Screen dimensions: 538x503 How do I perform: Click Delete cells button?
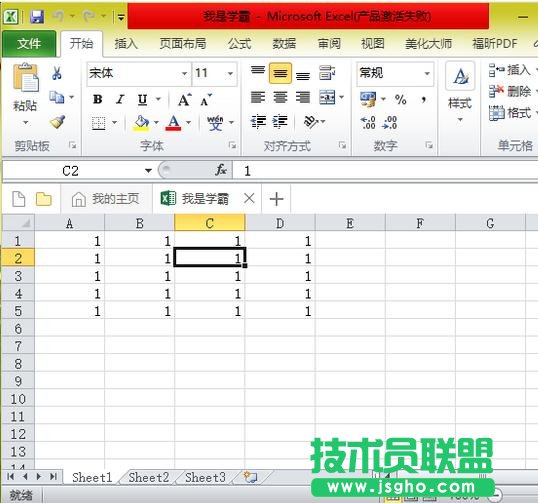(510, 91)
